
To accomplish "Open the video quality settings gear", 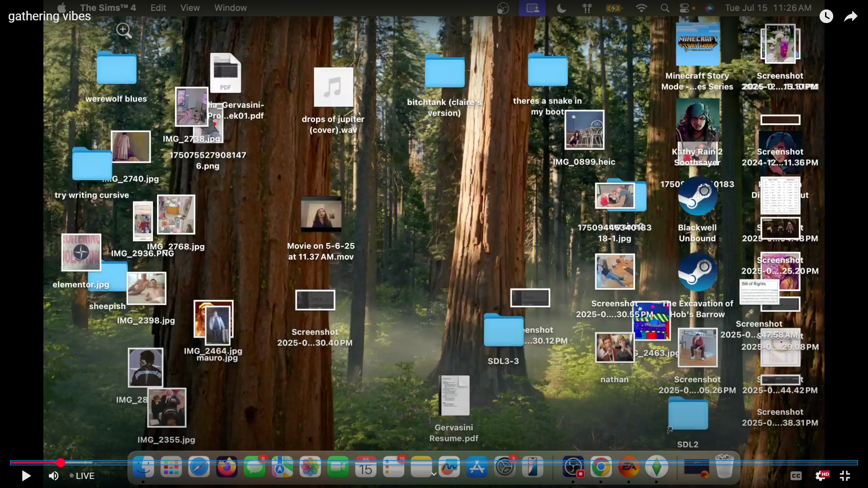I will (821, 476).
